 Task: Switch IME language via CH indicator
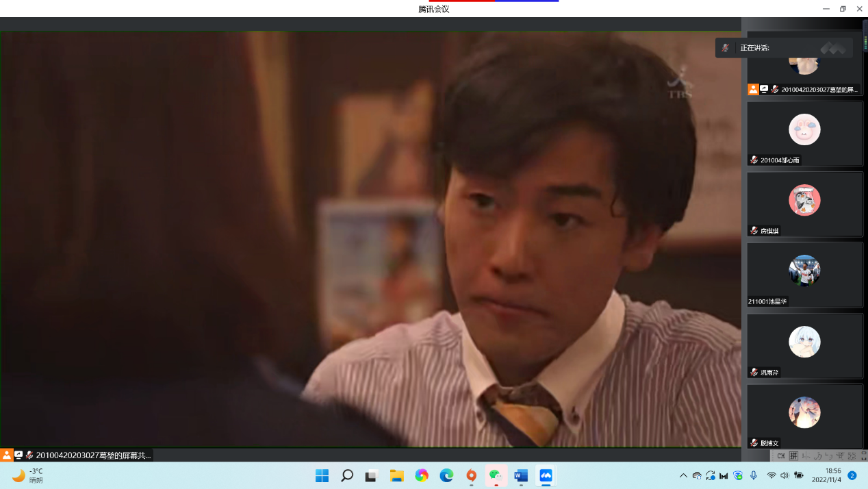coord(781,456)
